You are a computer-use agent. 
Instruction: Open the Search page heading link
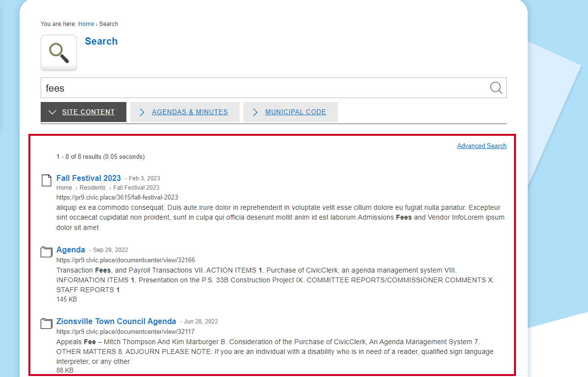point(101,41)
